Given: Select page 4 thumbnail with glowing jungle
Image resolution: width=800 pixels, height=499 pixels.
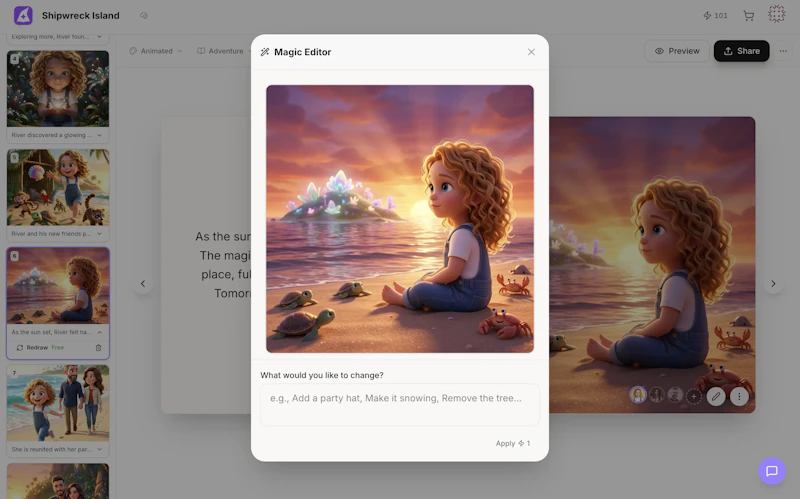Looking at the screenshot, I should point(58,88).
